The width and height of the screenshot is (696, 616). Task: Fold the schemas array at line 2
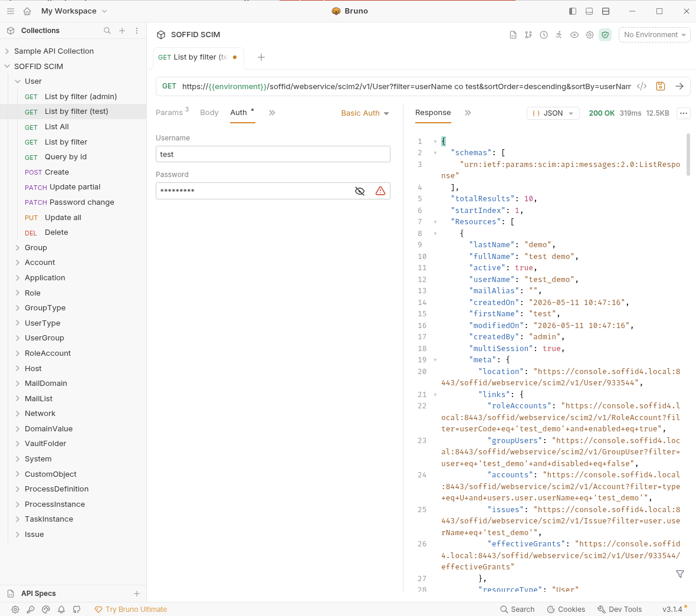[x=435, y=153]
